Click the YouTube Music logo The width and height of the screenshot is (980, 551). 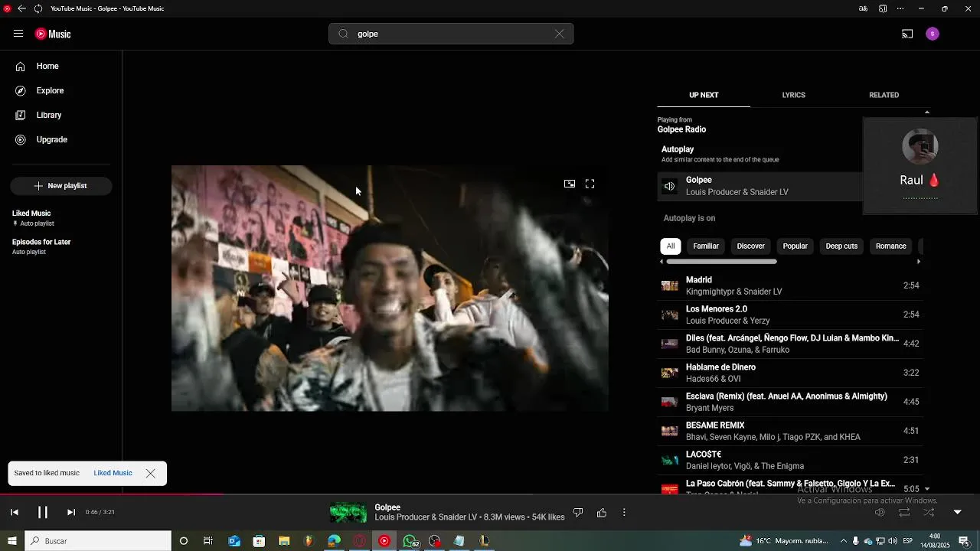[53, 34]
